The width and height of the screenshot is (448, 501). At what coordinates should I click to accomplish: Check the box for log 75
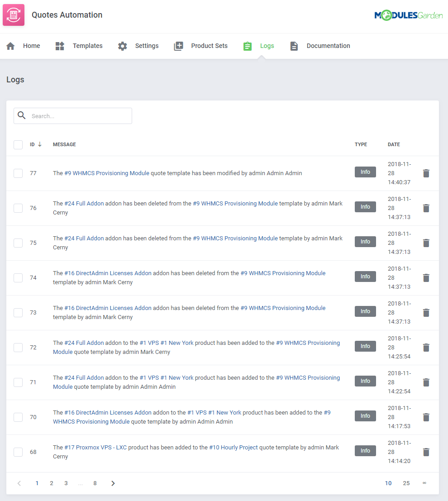[18, 243]
